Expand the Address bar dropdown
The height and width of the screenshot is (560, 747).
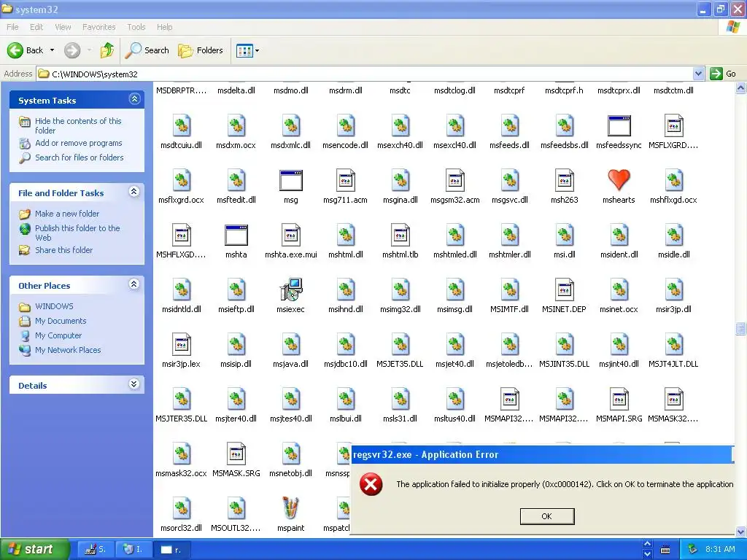[698, 74]
